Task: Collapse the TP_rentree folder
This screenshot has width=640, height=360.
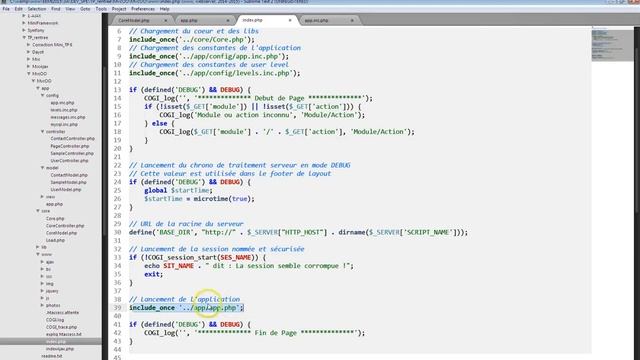Action: (24, 38)
